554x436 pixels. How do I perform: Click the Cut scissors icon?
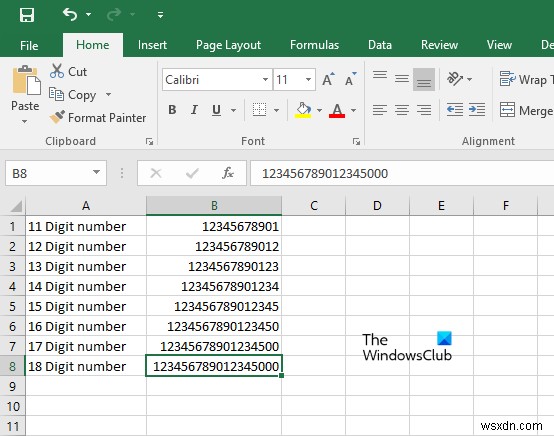(x=57, y=71)
